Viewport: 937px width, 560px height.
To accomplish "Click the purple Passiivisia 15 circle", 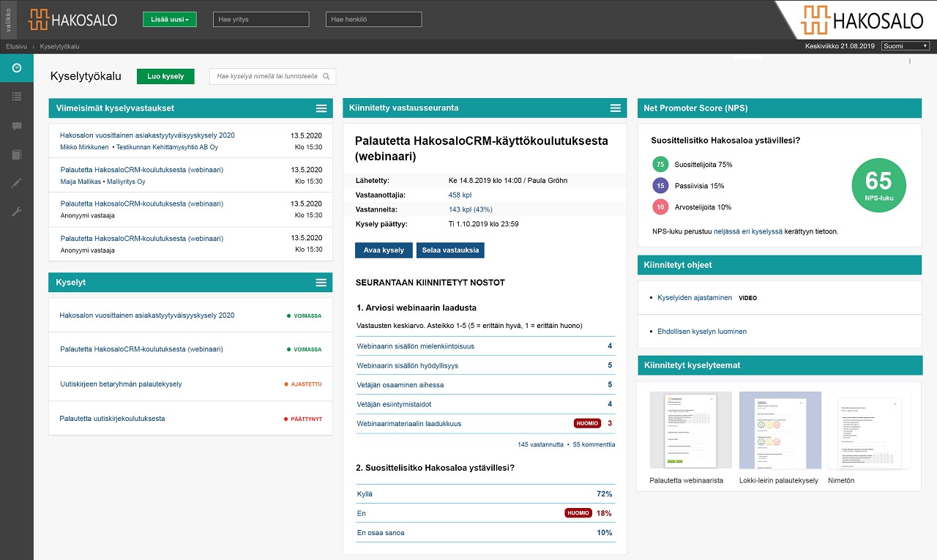I will [x=660, y=186].
